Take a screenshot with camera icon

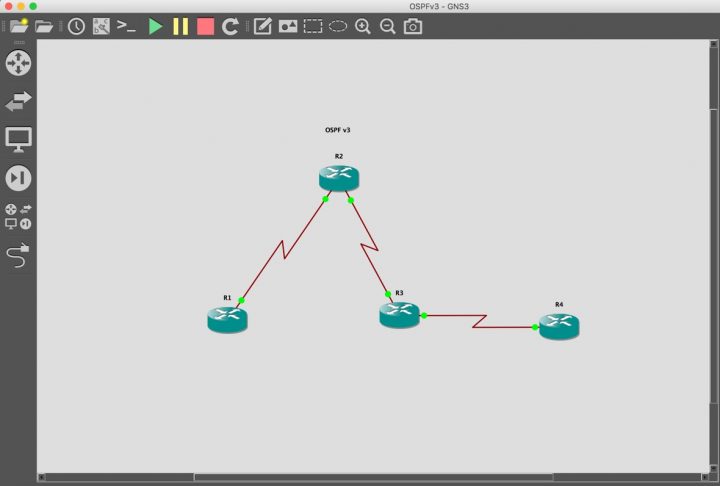pyautogui.click(x=412, y=26)
